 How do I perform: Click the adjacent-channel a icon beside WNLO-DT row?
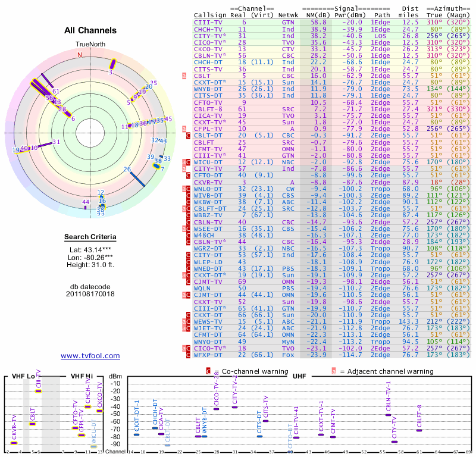pos(184,189)
